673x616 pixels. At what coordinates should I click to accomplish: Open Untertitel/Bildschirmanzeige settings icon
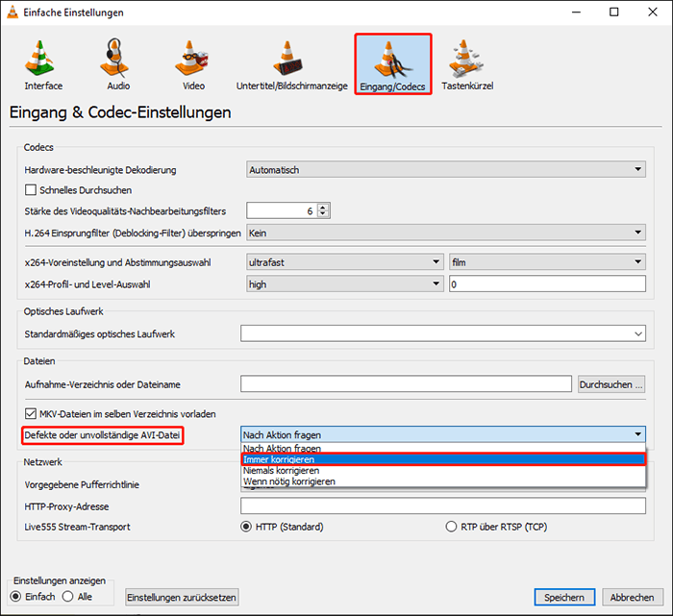[288, 59]
